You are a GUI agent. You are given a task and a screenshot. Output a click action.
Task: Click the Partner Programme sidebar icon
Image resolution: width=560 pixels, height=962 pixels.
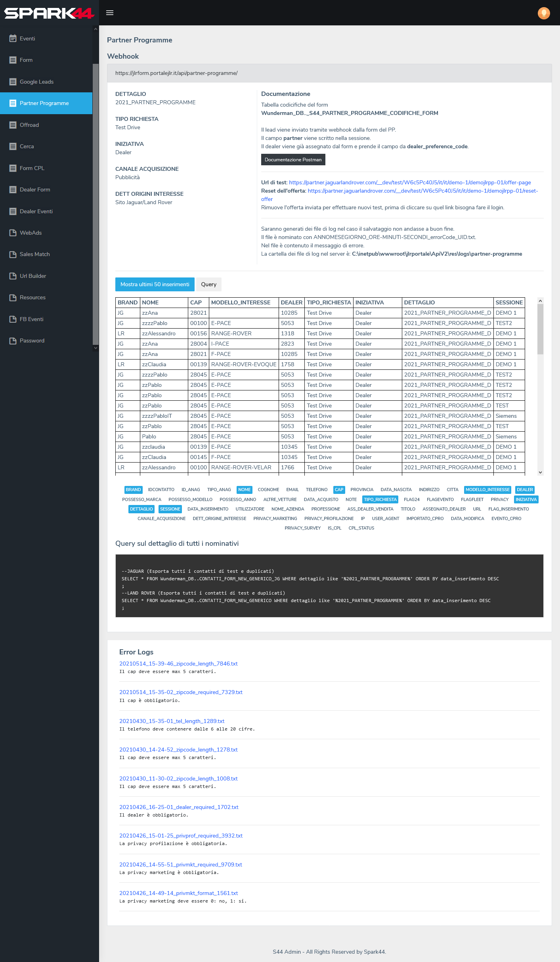coord(13,103)
